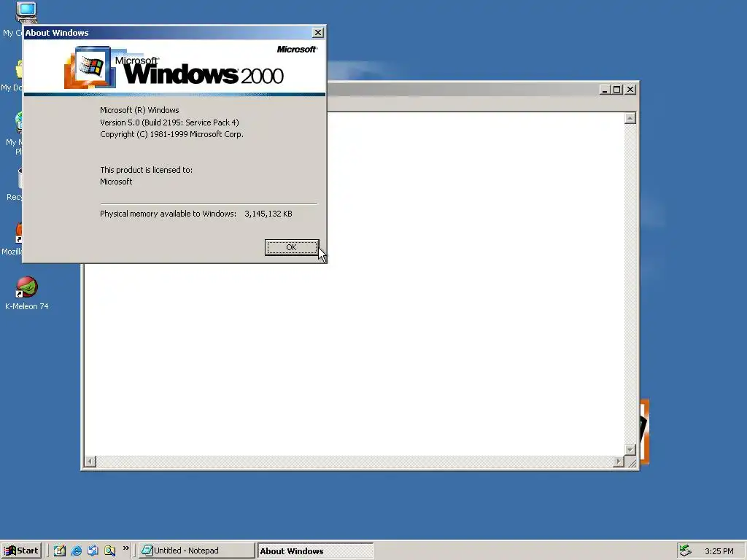Click the Windows 2000 logo in dialog
Viewport: 747px width, 560px height.
(x=174, y=67)
